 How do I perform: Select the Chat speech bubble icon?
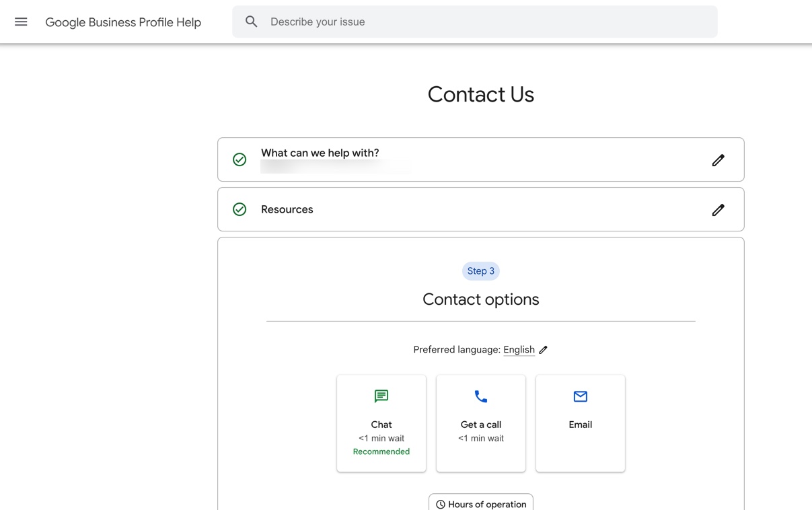coord(381,396)
